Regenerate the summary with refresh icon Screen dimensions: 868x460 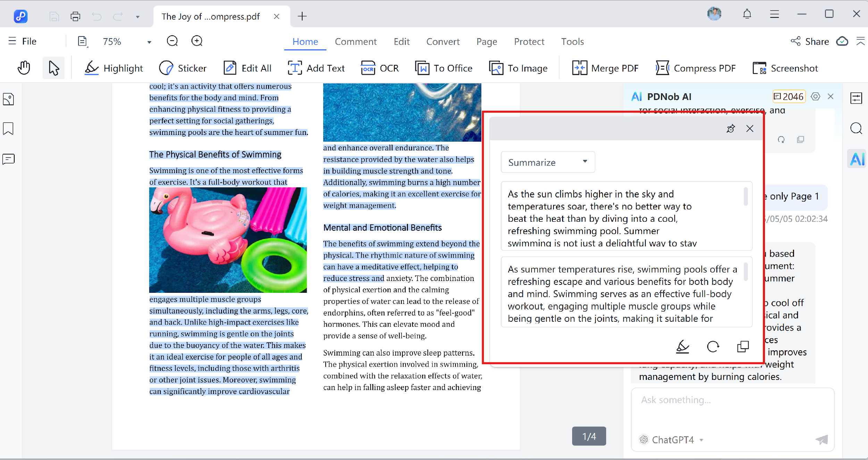tap(713, 346)
